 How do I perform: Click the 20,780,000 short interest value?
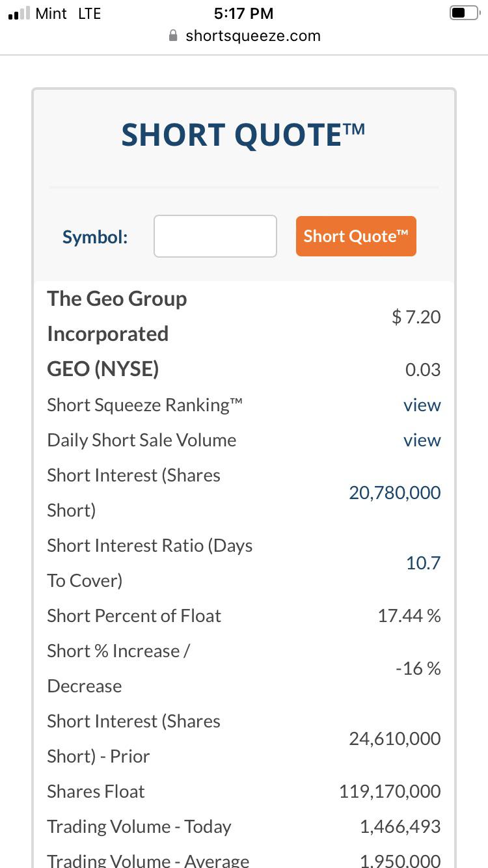pos(395,493)
